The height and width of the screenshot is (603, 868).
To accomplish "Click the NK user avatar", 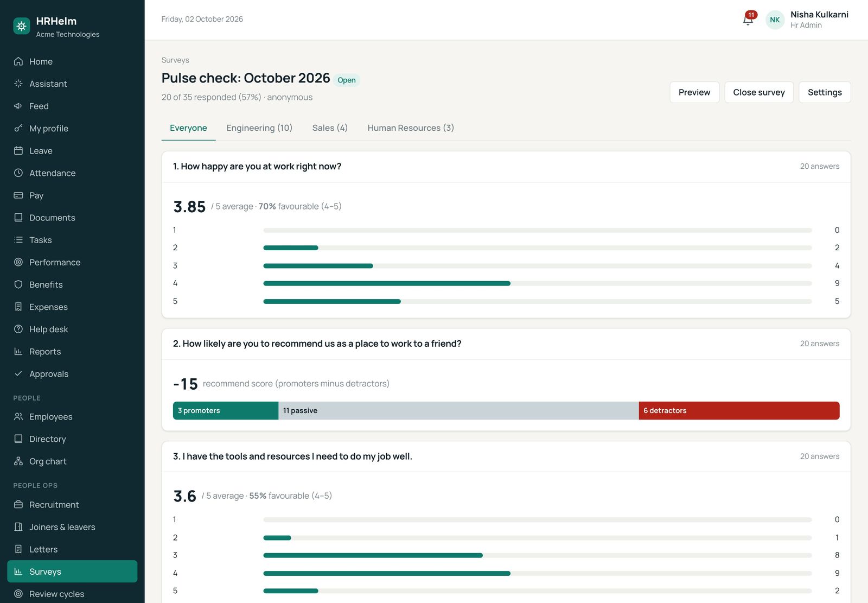I will 775,20.
